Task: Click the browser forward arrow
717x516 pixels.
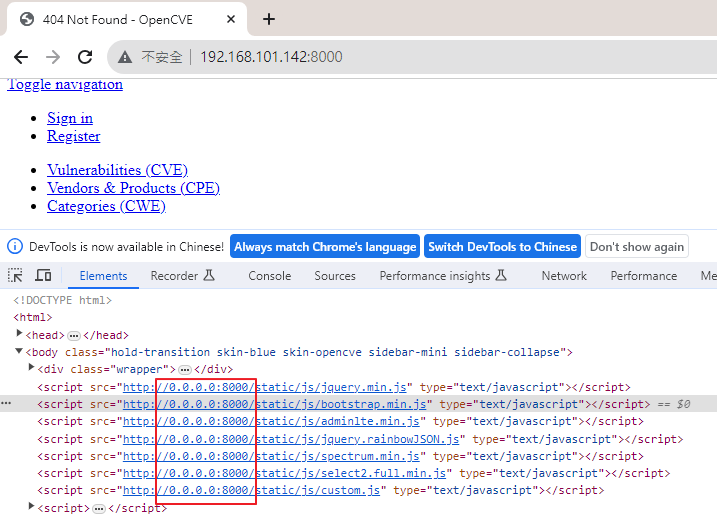Action: 53,57
